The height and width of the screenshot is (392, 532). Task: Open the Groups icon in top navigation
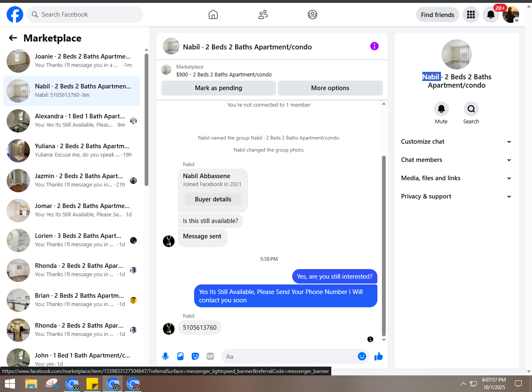(313, 15)
